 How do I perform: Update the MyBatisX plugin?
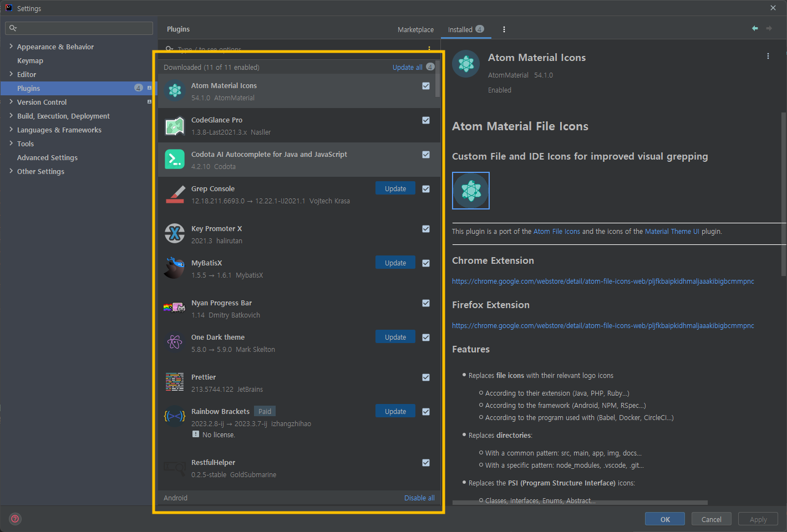pos(395,263)
